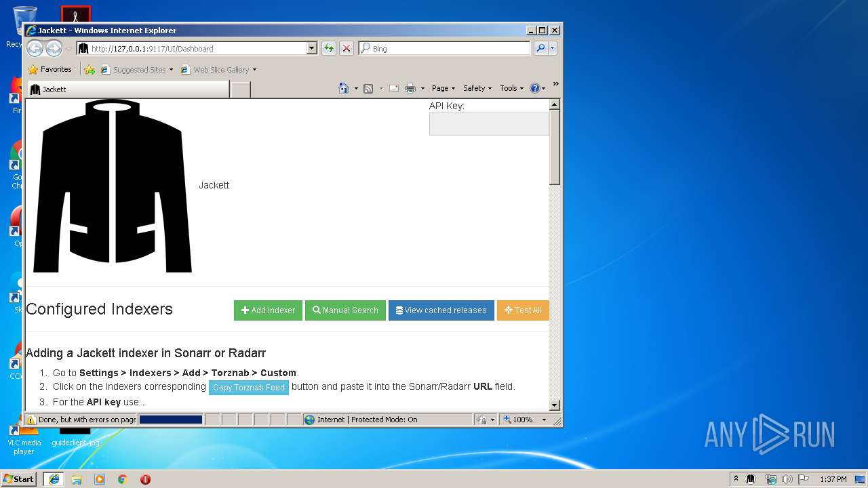Open Internet Explorer from the taskbar
Image resolution: width=868 pixels, height=488 pixels.
(x=54, y=479)
